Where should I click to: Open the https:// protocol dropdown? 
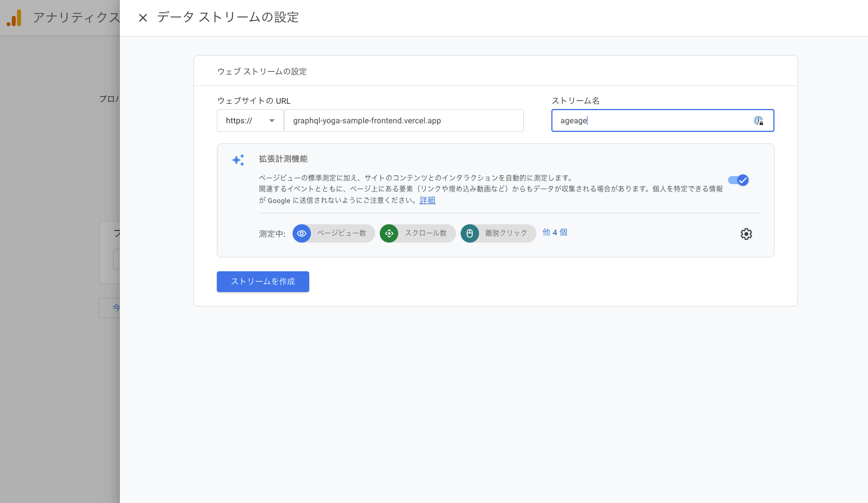pyautogui.click(x=250, y=120)
